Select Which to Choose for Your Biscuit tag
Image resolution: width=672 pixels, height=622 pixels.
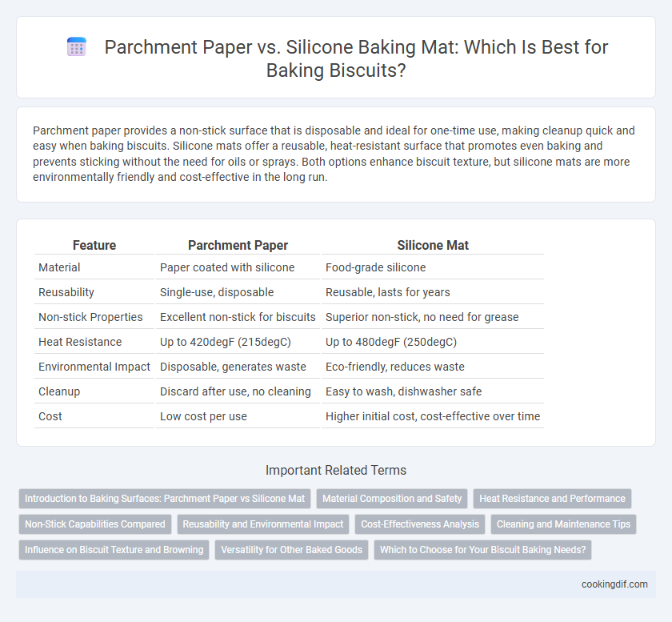482,550
